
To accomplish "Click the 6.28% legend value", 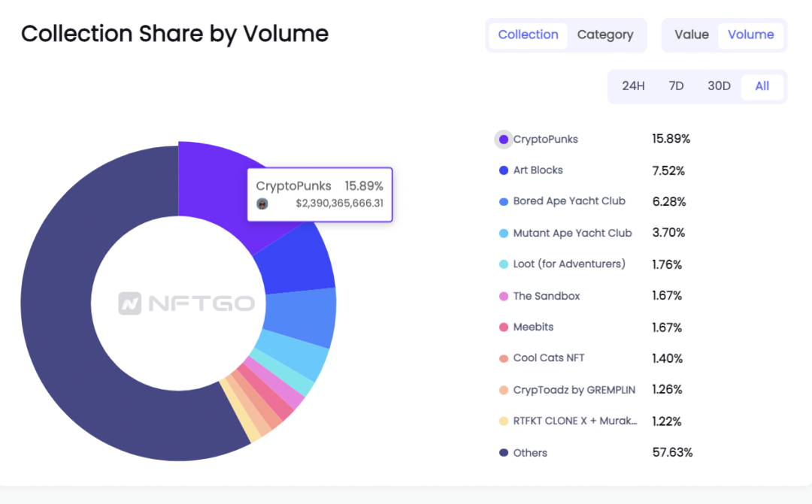I will 668,202.
